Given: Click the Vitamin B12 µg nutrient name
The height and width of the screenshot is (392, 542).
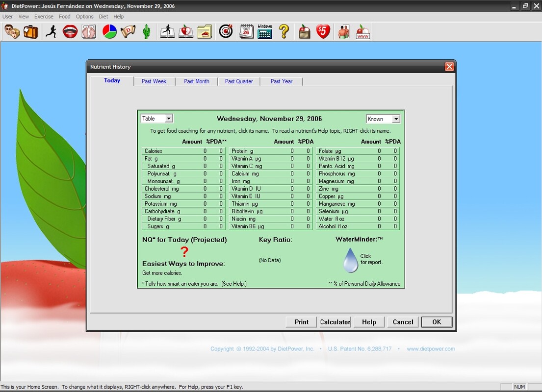Looking at the screenshot, I should pyautogui.click(x=336, y=159).
